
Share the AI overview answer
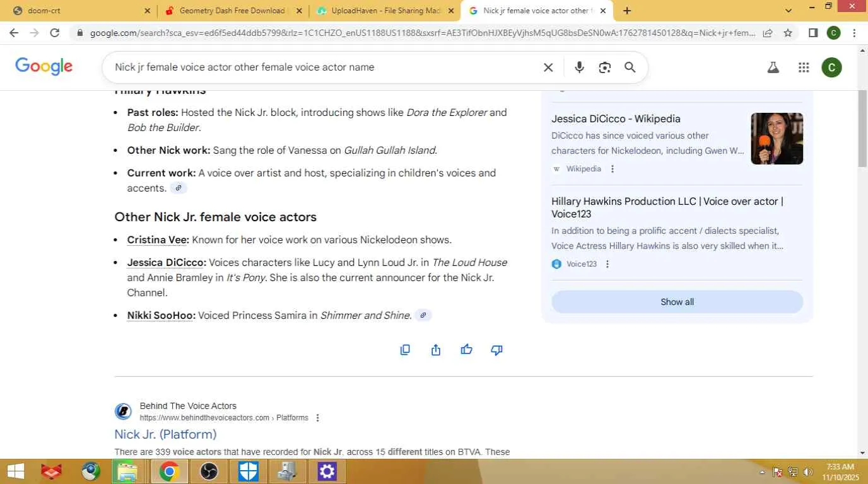coord(436,350)
